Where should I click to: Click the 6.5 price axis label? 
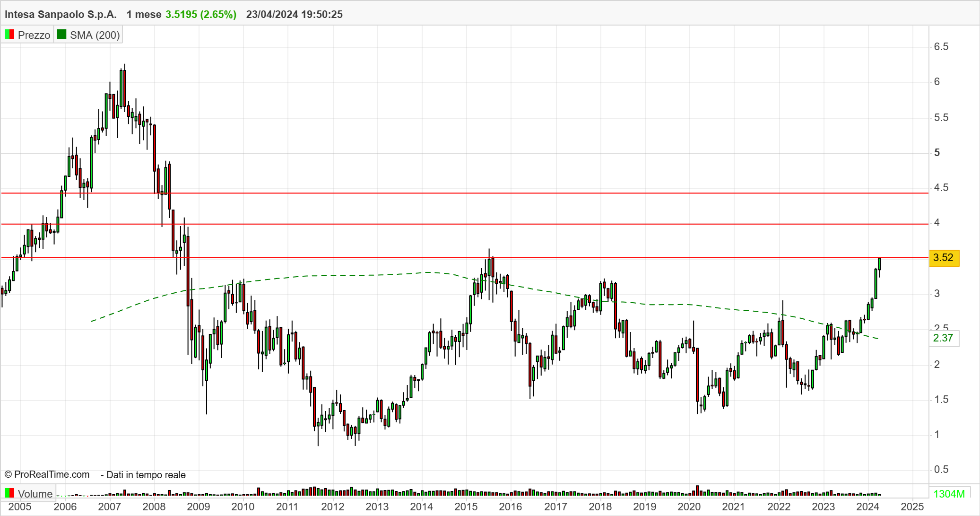[941, 46]
